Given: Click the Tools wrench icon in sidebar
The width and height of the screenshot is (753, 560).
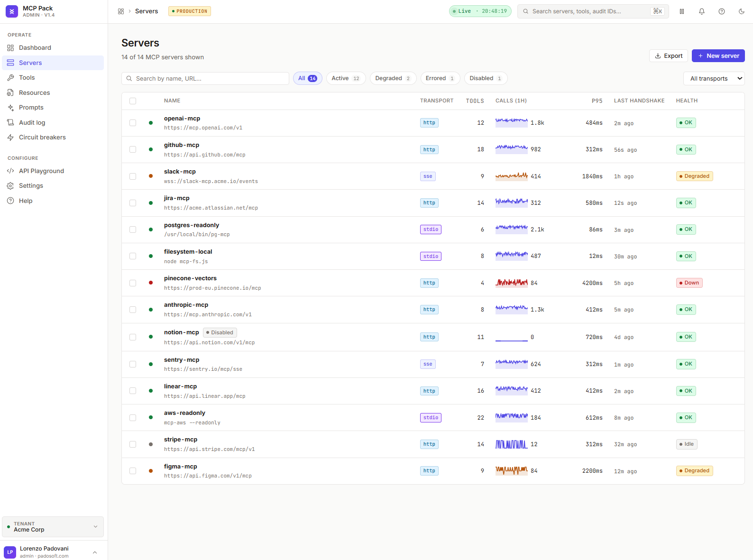Looking at the screenshot, I should click(x=10, y=78).
